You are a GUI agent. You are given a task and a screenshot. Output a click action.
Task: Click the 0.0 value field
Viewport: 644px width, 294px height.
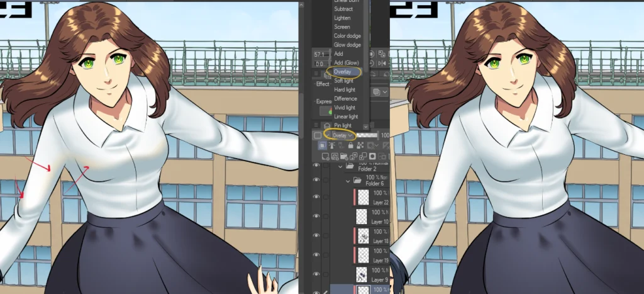point(320,64)
